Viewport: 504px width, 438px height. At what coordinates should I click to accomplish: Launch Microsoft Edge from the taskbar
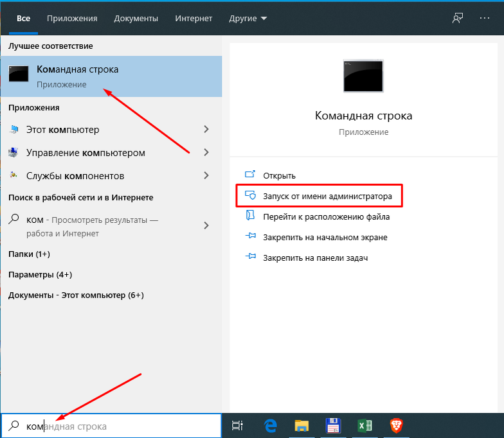270,425
